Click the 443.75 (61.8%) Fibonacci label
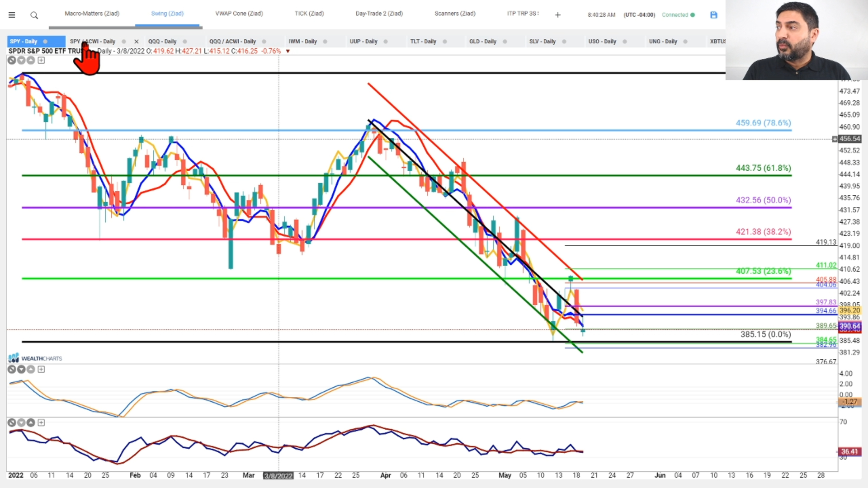Viewport: 868px width, 488px height. pos(764,168)
